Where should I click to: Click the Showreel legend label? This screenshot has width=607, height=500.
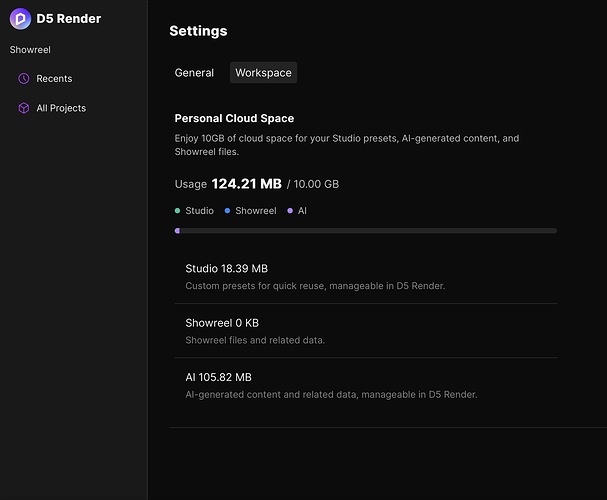pos(256,211)
